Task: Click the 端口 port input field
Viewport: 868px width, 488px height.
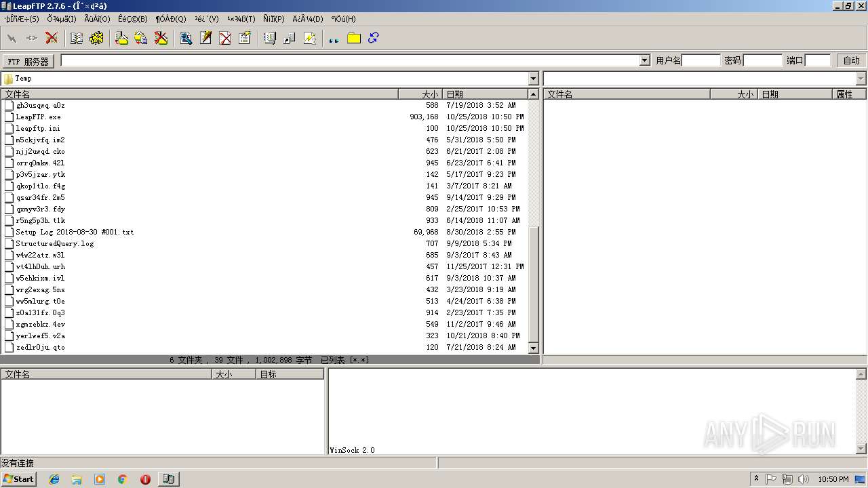Action: [818, 60]
